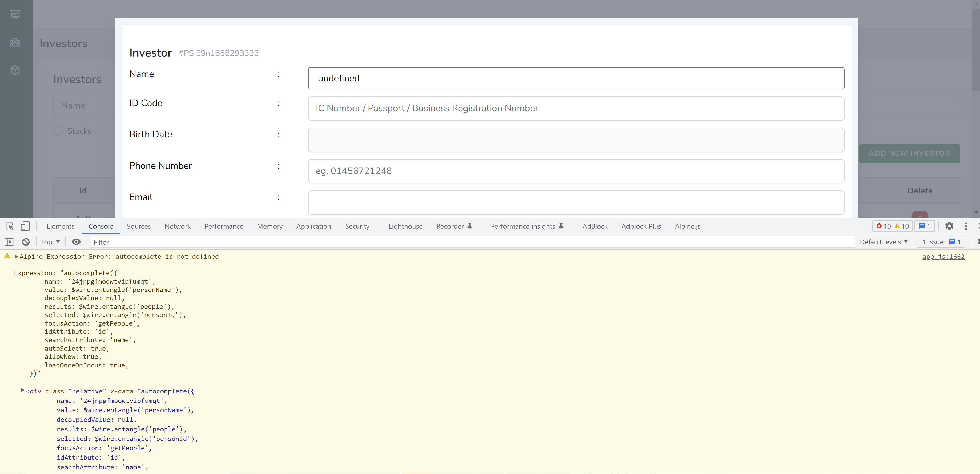Toggle device toolbar icon in DevTools

tap(25, 226)
